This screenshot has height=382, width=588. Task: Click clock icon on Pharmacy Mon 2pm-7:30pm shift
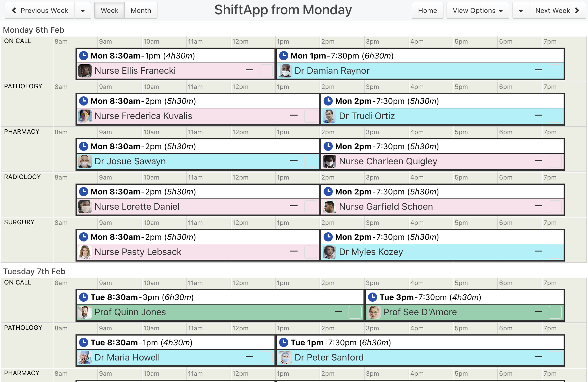328,146
